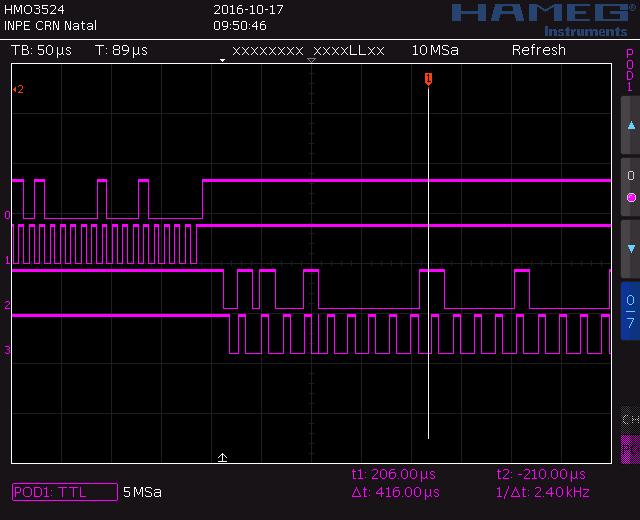The width and height of the screenshot is (640, 520).
Task: Click the orange cursor 1 marker flag
Action: pyautogui.click(x=428, y=79)
